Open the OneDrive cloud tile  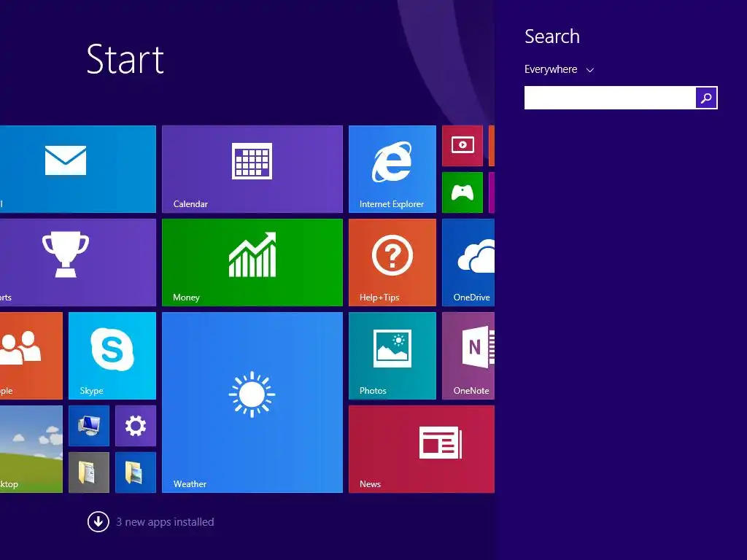pos(468,262)
